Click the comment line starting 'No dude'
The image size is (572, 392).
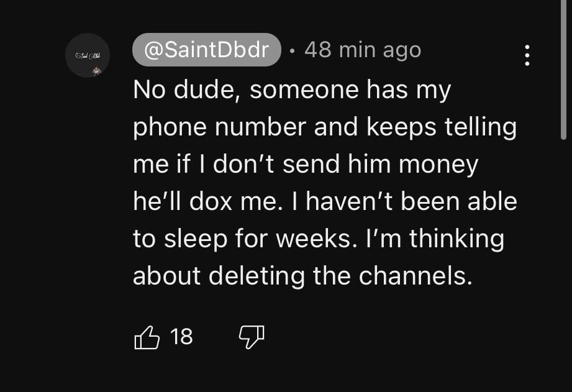point(291,91)
